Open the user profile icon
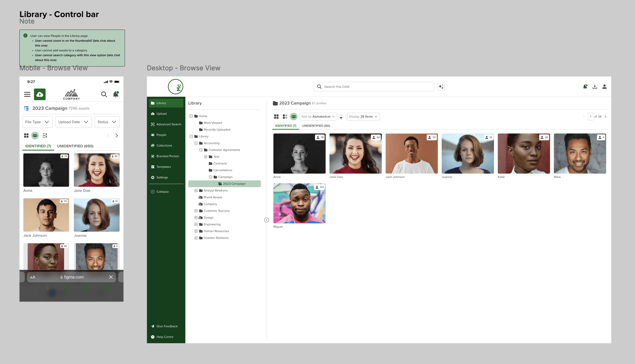The image size is (635, 364). pyautogui.click(x=604, y=87)
